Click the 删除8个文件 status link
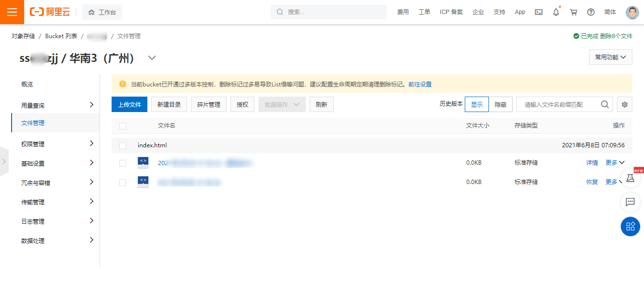644x298 pixels. coord(616,36)
